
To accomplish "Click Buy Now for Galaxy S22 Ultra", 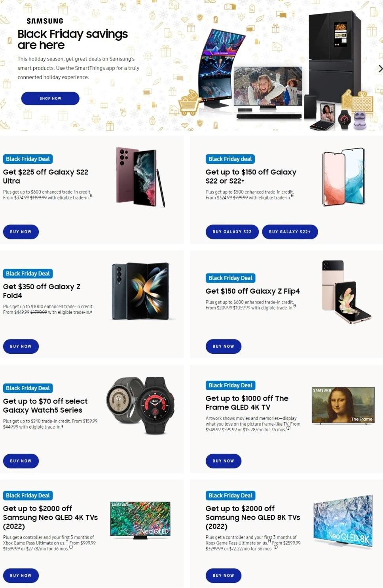I will coord(21,232).
